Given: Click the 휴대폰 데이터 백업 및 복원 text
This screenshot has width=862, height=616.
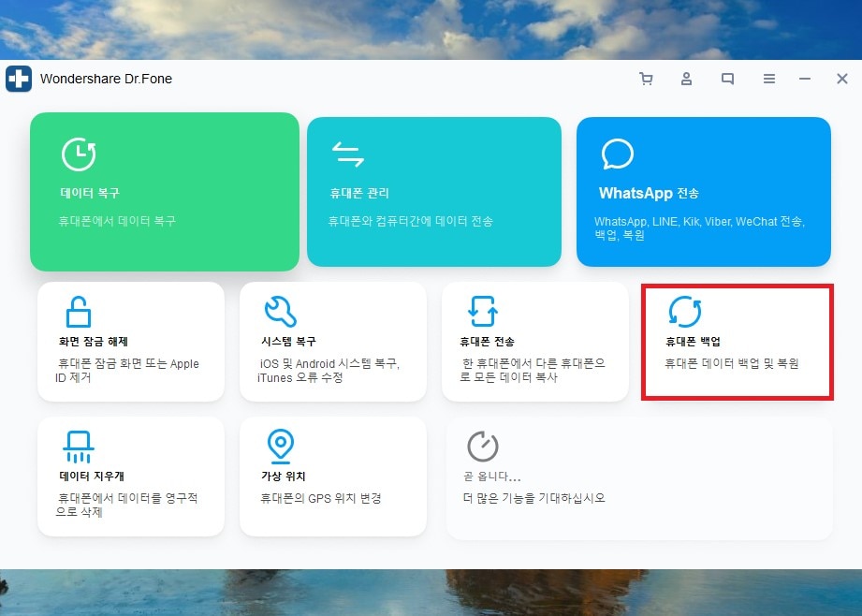Looking at the screenshot, I should tap(732, 363).
